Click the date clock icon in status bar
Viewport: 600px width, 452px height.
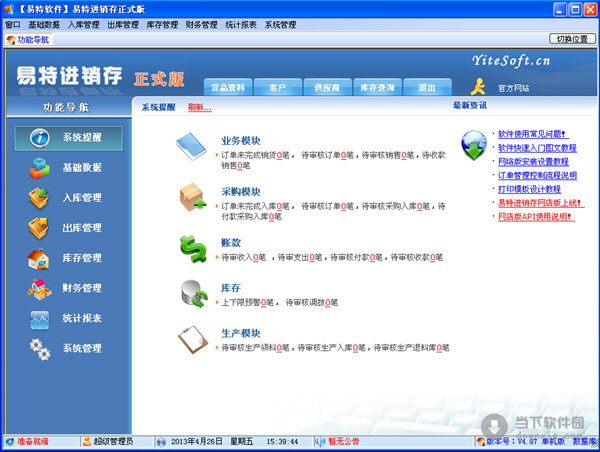[161, 442]
